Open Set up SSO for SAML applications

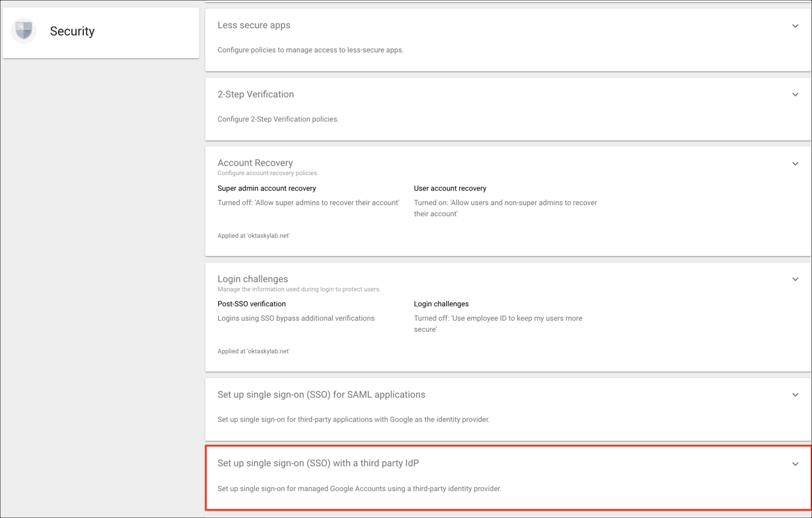click(321, 395)
